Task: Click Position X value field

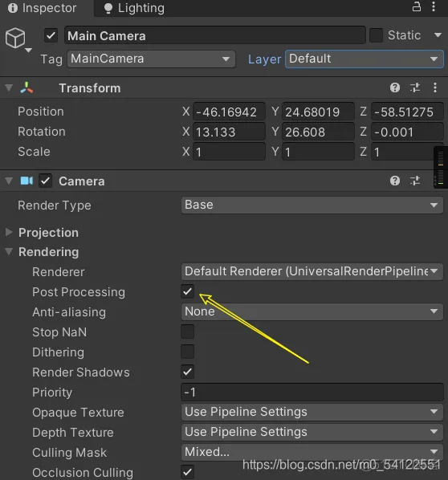Action: (229, 112)
